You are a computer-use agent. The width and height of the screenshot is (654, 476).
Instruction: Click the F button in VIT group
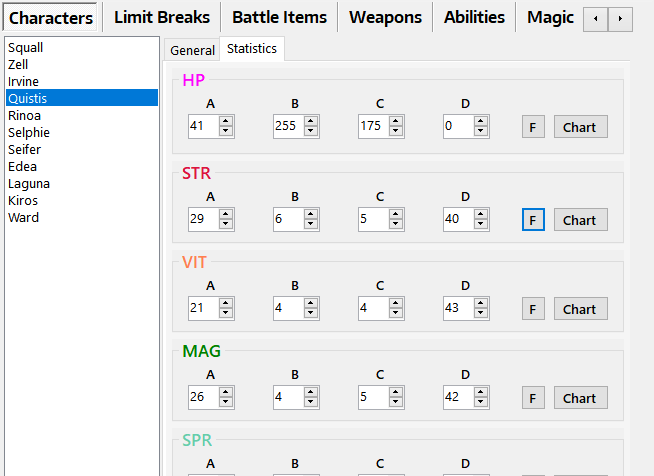[533, 309]
